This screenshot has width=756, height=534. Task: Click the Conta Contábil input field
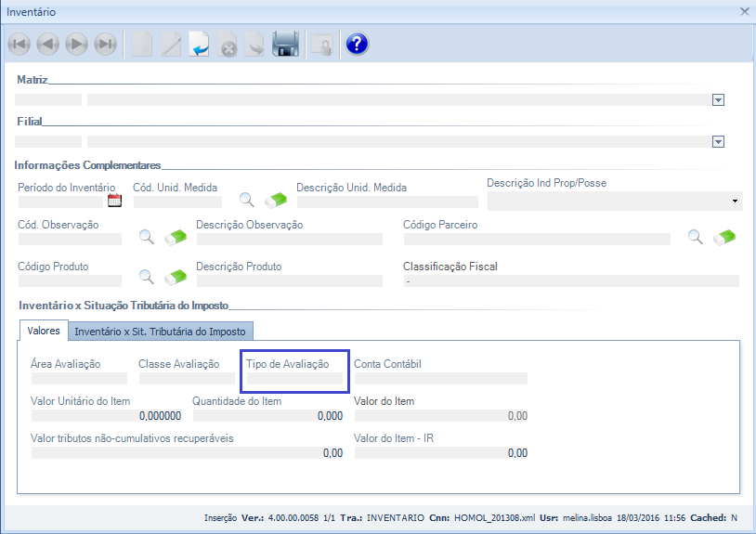440,378
